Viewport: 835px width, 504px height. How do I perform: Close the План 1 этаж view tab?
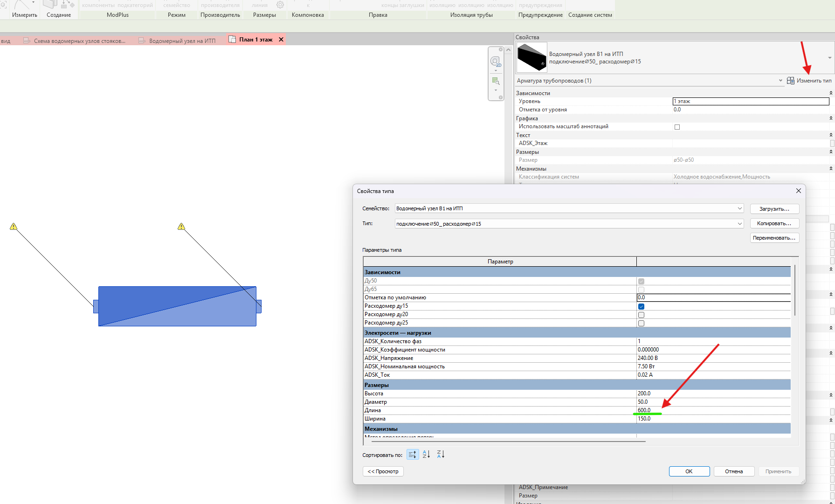pos(281,40)
